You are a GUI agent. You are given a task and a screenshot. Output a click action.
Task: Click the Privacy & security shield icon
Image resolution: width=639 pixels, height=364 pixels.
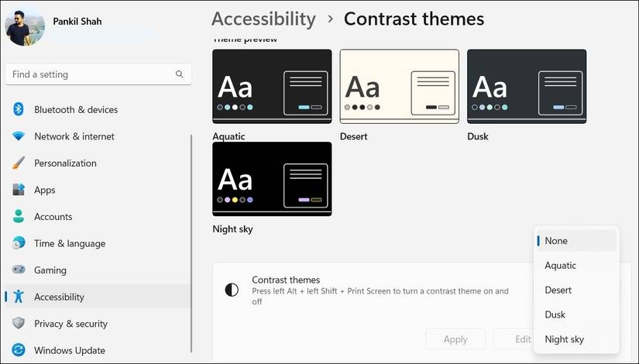pos(19,323)
